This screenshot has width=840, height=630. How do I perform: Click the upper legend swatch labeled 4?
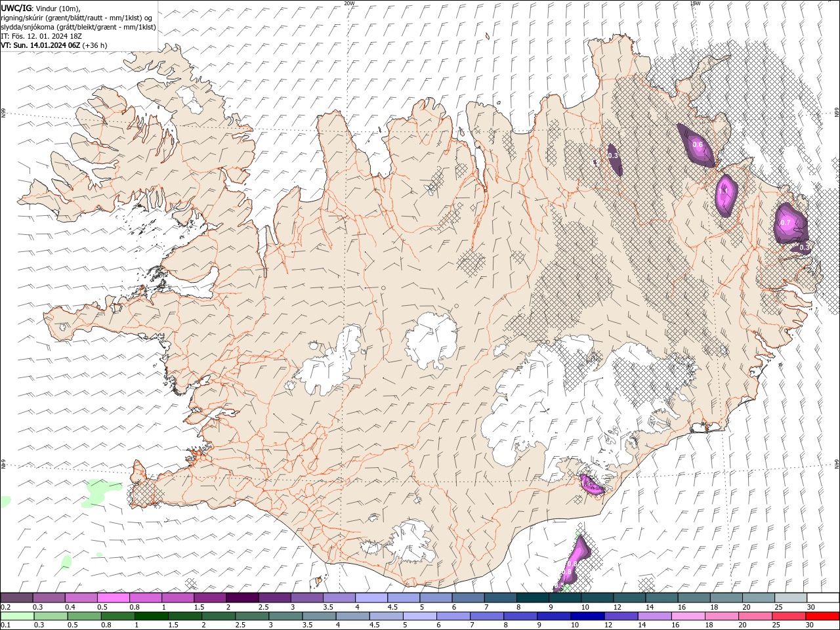point(371,598)
